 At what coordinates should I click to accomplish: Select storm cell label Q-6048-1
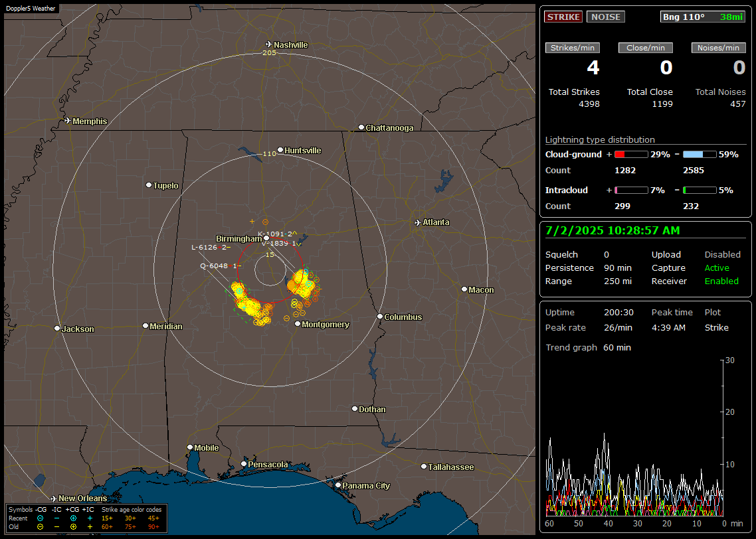(221, 266)
